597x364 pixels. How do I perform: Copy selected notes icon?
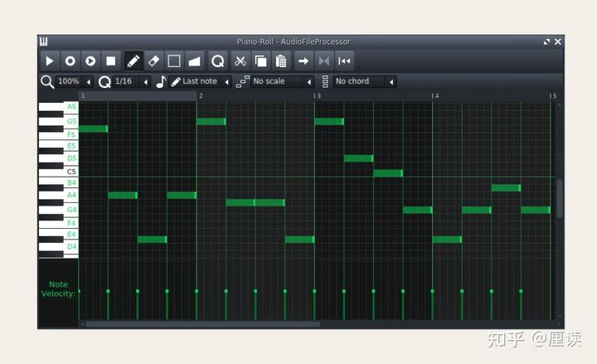coord(261,61)
